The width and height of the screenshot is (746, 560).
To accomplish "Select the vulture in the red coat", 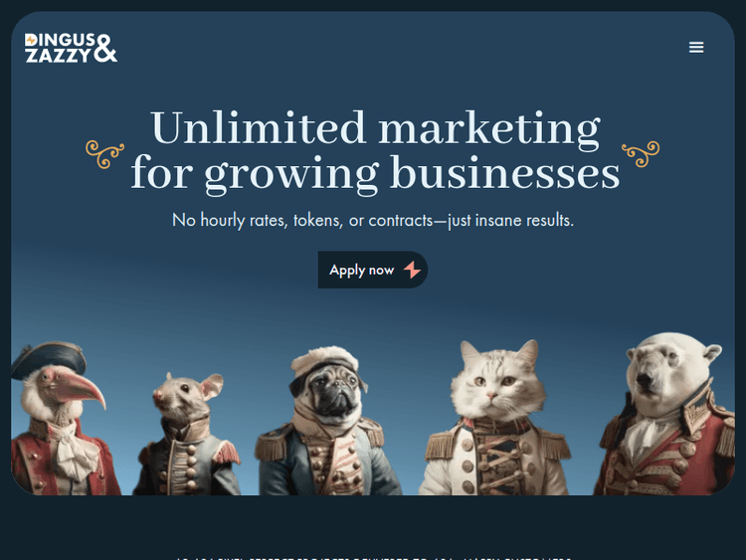I will [x=60, y=418].
